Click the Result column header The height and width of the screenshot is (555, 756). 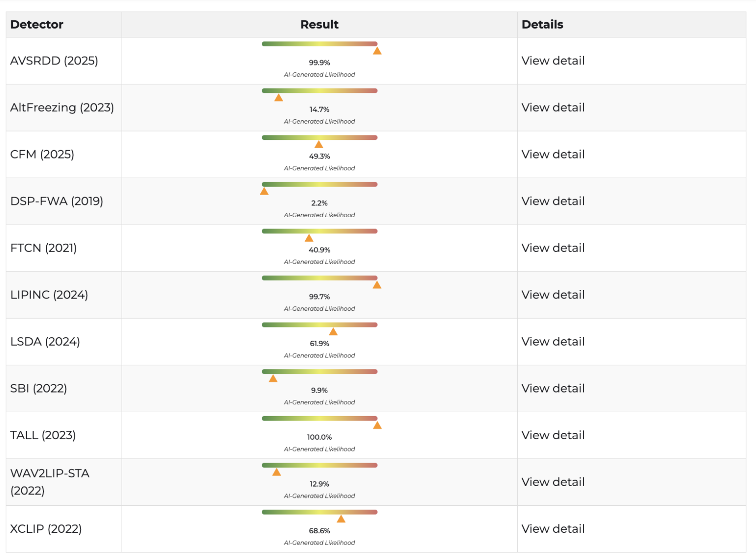click(x=319, y=25)
